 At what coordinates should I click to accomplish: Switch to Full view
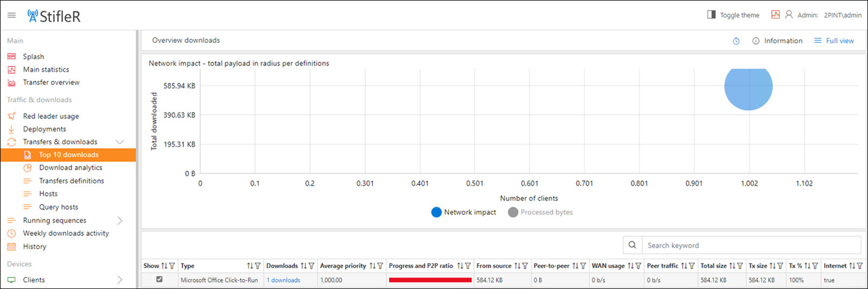point(834,41)
